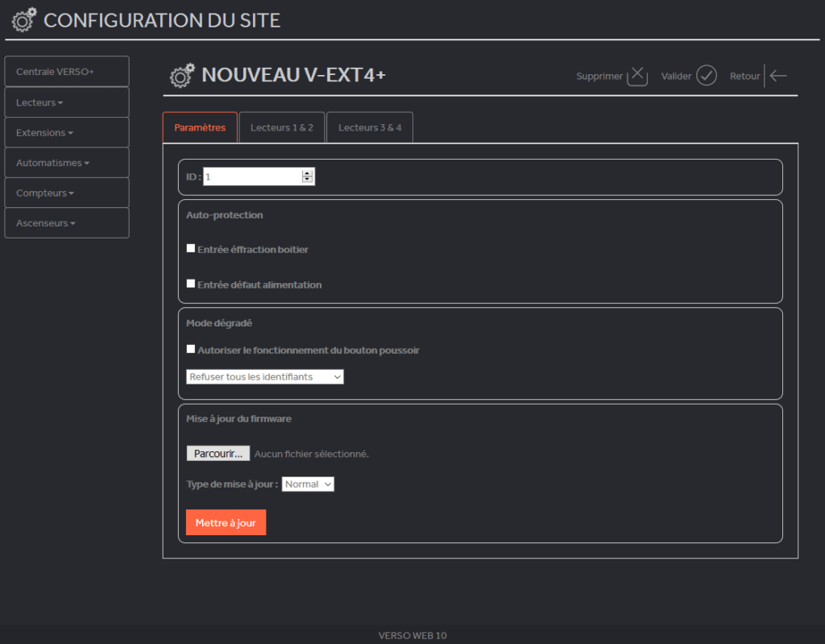This screenshot has width=825, height=644.
Task: Click the Retour label
Action: pos(744,76)
